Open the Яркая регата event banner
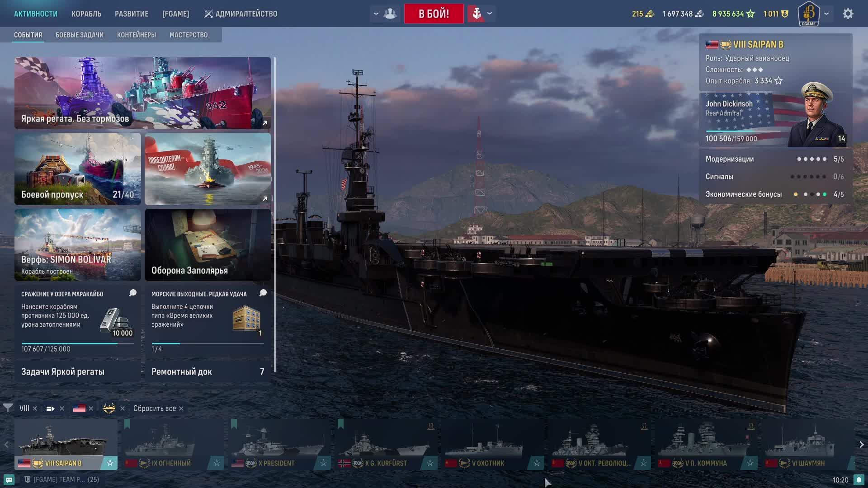Image resolution: width=868 pixels, height=488 pixels. click(143, 93)
